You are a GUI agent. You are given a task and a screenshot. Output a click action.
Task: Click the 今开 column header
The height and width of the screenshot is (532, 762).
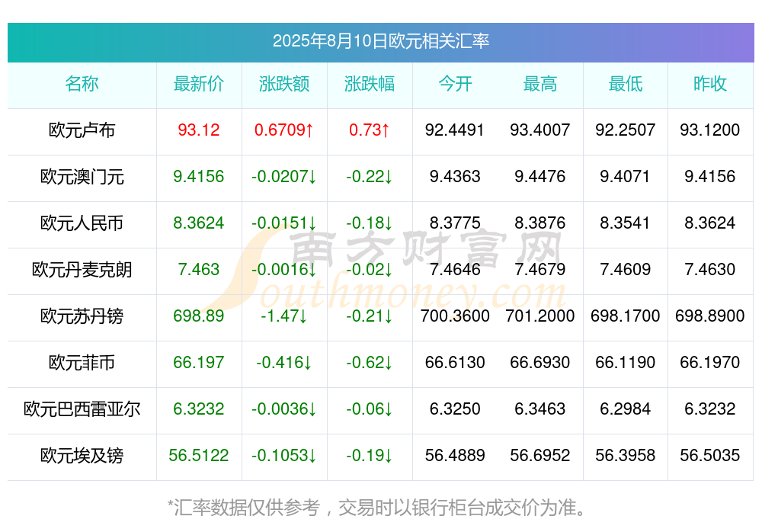click(x=455, y=84)
